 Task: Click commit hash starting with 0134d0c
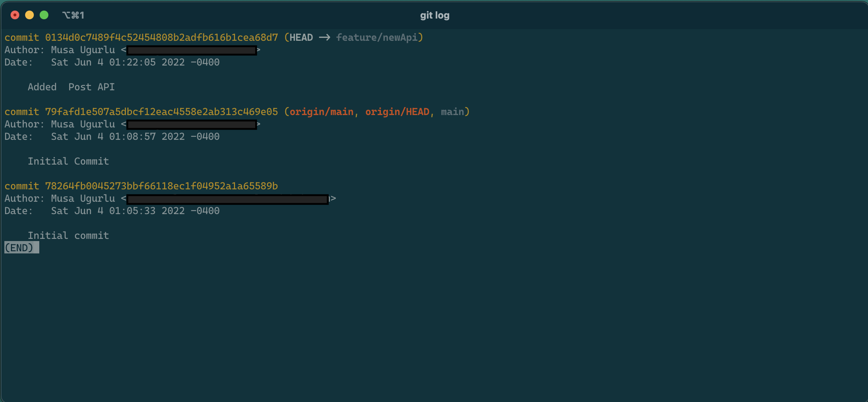pyautogui.click(x=161, y=38)
